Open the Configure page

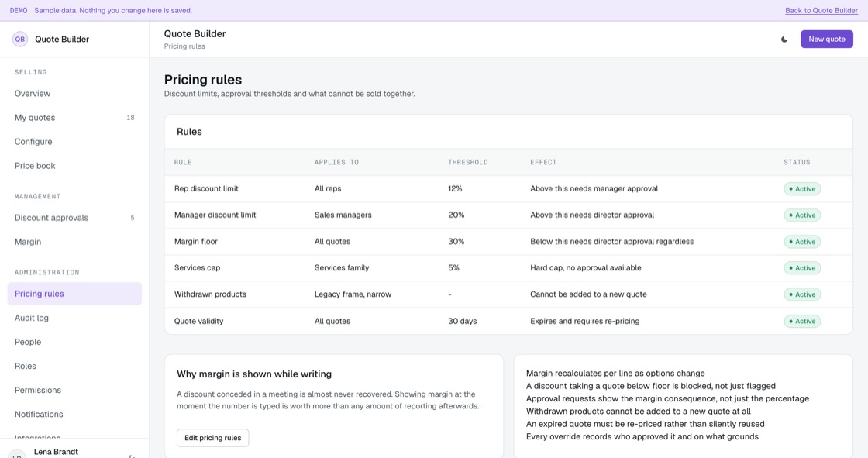[74, 142]
